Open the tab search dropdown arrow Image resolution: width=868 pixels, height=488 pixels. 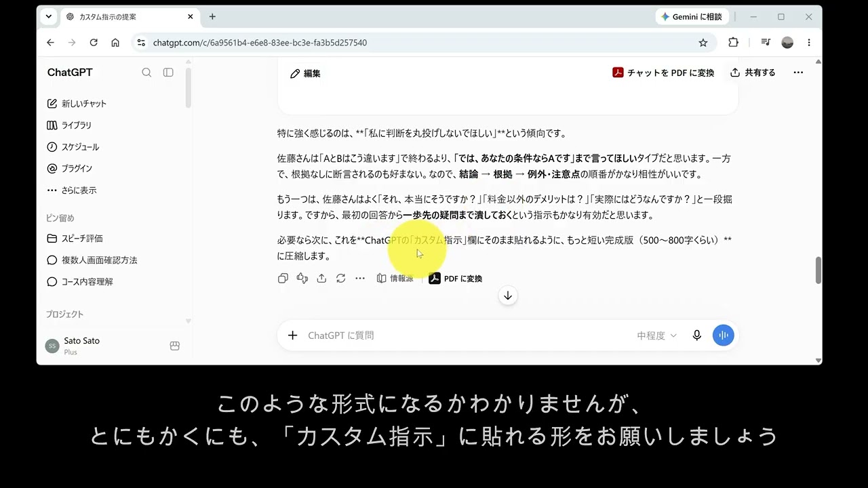[49, 17]
